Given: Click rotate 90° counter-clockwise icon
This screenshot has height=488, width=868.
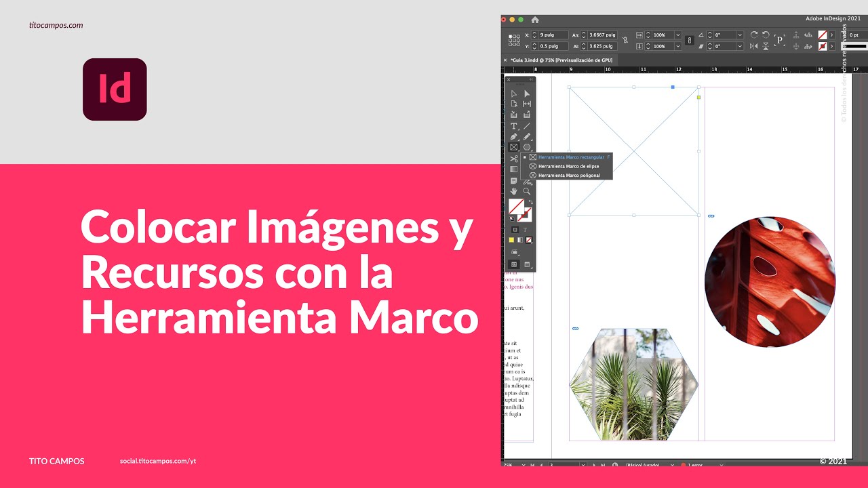Looking at the screenshot, I should pyautogui.click(x=766, y=35).
